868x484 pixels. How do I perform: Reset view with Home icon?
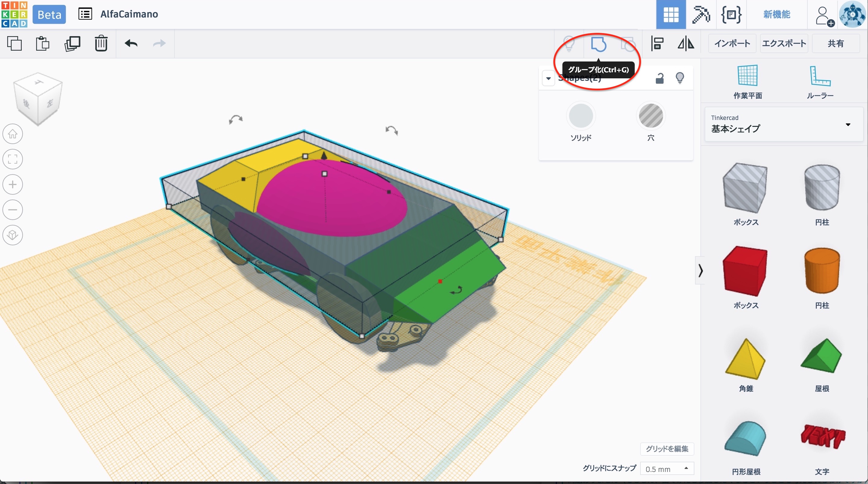coord(13,134)
